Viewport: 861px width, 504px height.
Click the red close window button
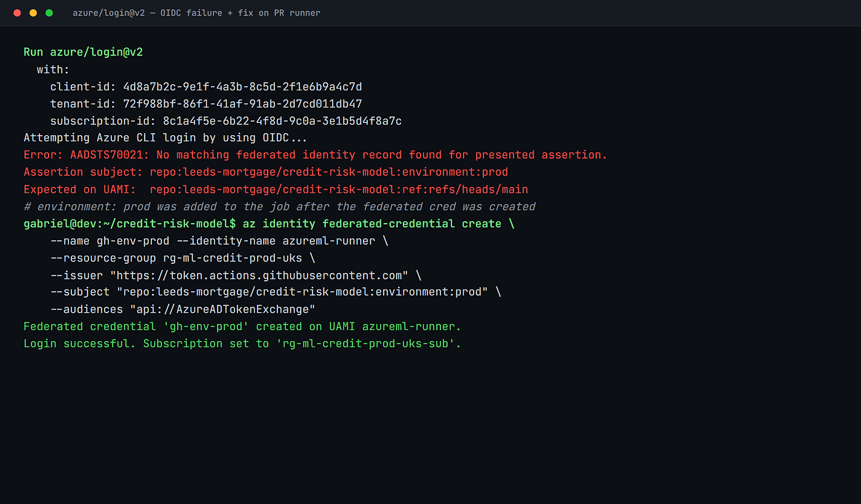click(17, 13)
